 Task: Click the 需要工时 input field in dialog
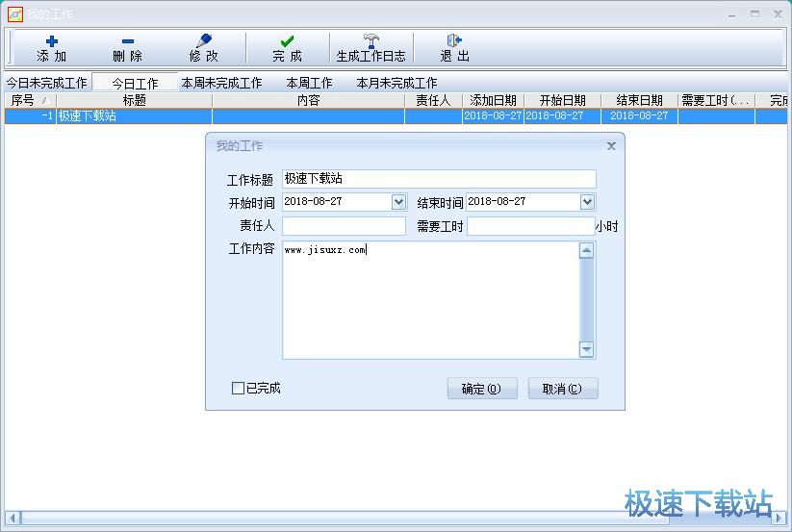[530, 226]
